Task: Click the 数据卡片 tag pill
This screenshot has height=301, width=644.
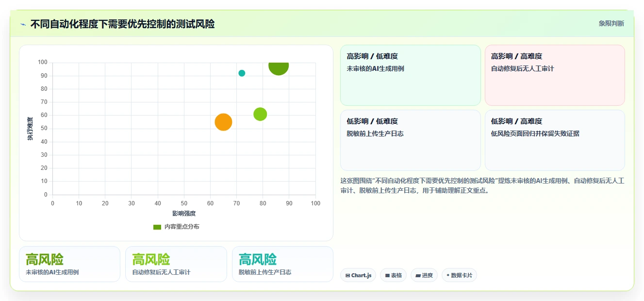Action: pyautogui.click(x=459, y=275)
